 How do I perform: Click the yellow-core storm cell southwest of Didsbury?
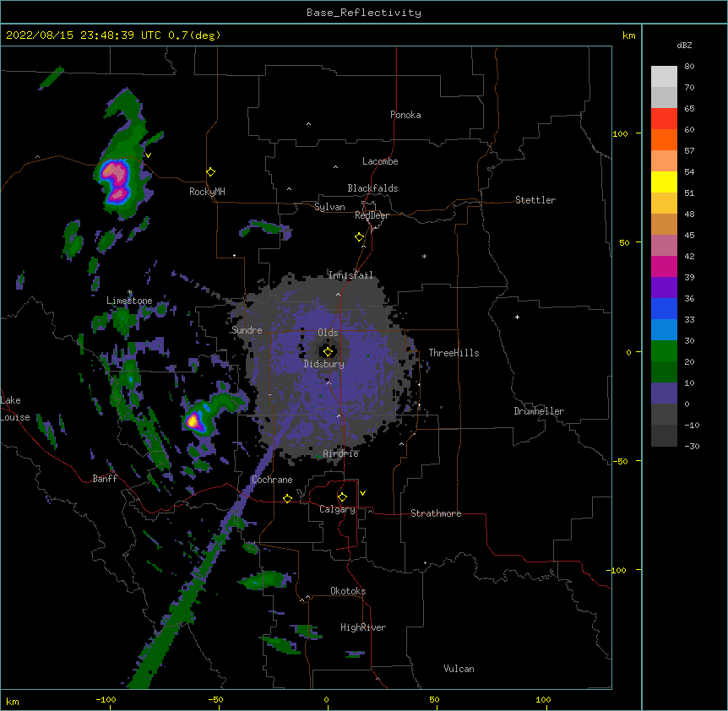(193, 421)
